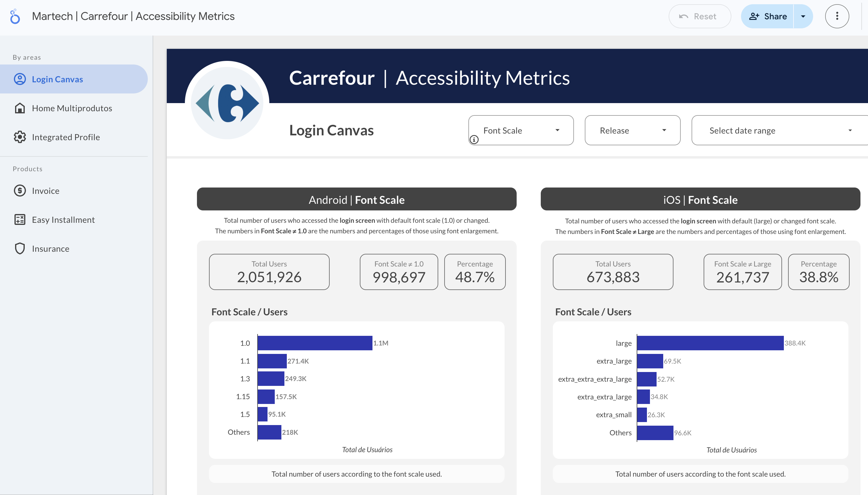Image resolution: width=868 pixels, height=495 pixels.
Task: Click the iOS Percentage 38.8% scorecard
Action: (818, 272)
